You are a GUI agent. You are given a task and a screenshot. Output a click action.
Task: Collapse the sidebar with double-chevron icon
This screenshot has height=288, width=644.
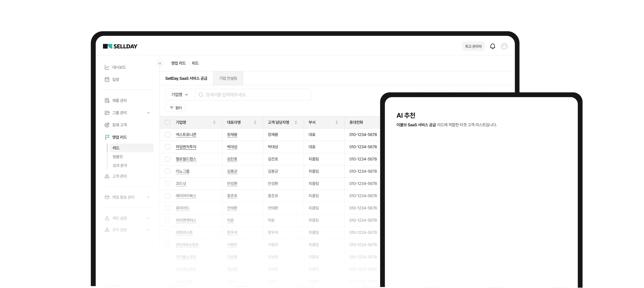160,64
